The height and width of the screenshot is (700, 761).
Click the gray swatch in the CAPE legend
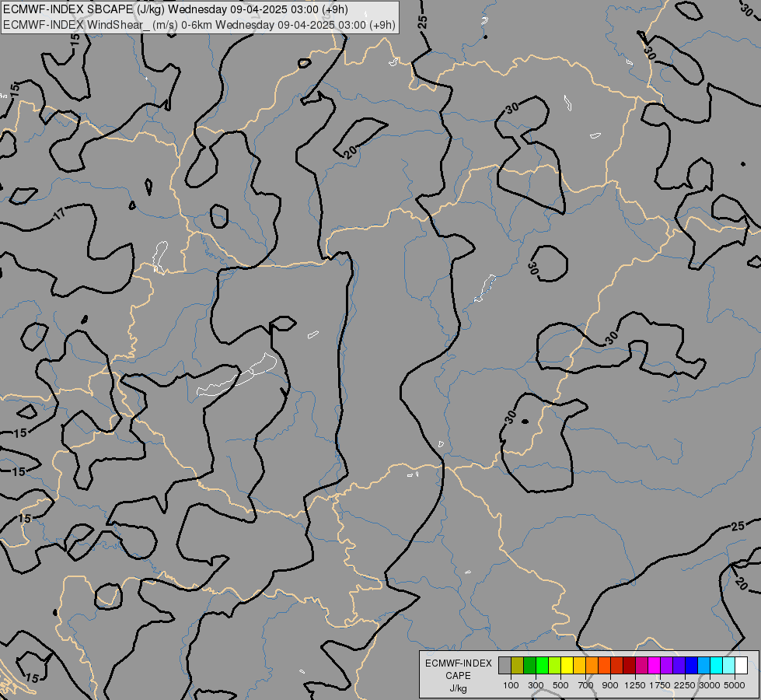pyautogui.click(x=504, y=665)
